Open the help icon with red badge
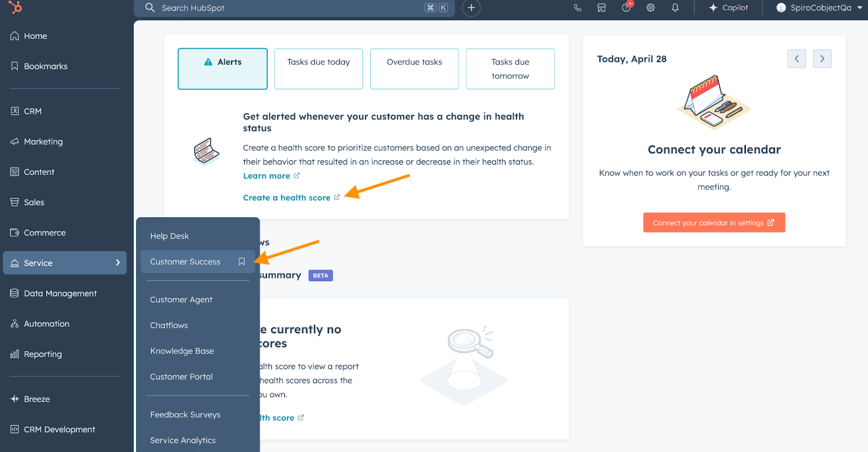Image resolution: width=868 pixels, height=452 pixels. coord(627,7)
